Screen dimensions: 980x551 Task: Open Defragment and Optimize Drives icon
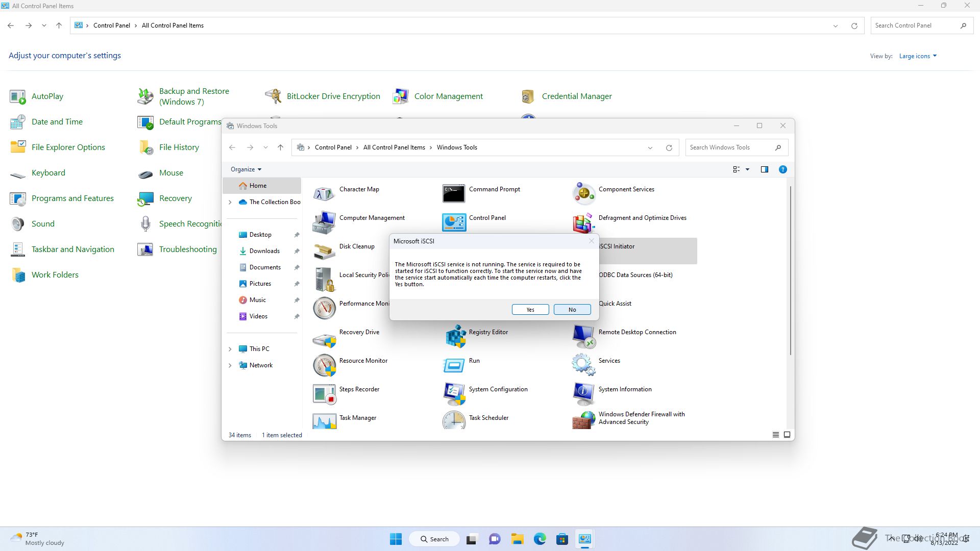(583, 222)
